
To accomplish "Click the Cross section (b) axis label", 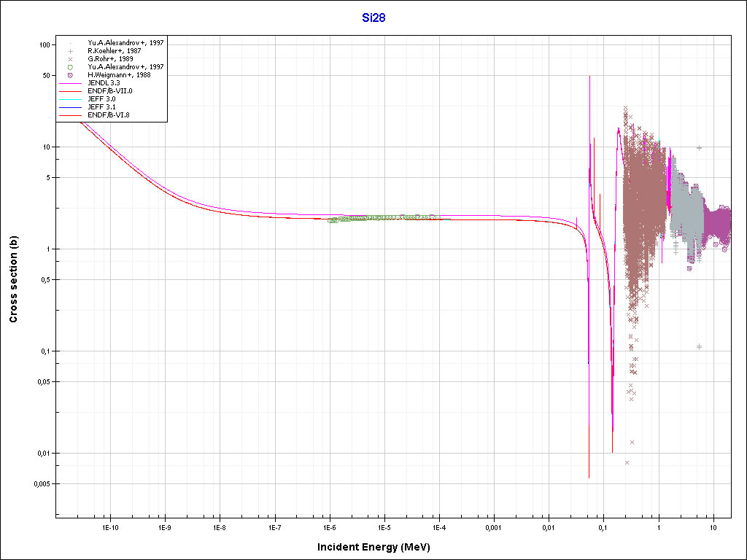I will (x=13, y=279).
